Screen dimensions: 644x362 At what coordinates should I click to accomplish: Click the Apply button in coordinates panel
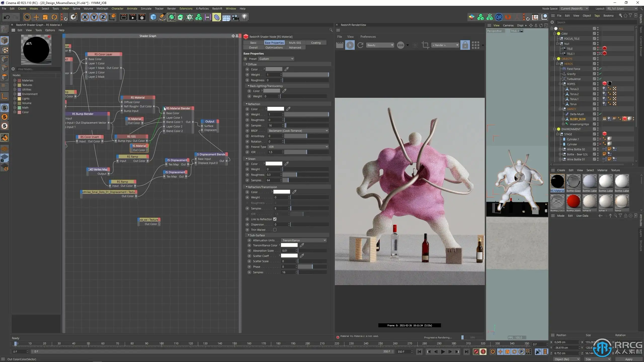628,359
